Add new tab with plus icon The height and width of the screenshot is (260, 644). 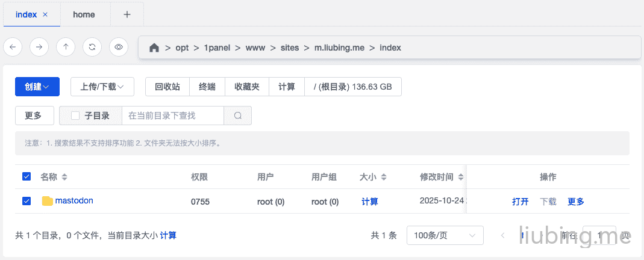click(x=127, y=14)
